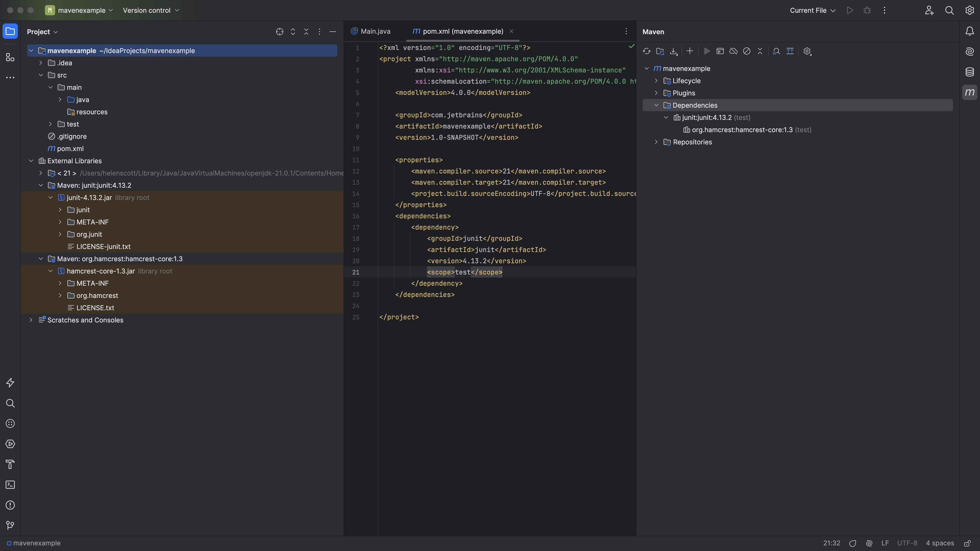Change line ending via LF in status bar

click(885, 543)
